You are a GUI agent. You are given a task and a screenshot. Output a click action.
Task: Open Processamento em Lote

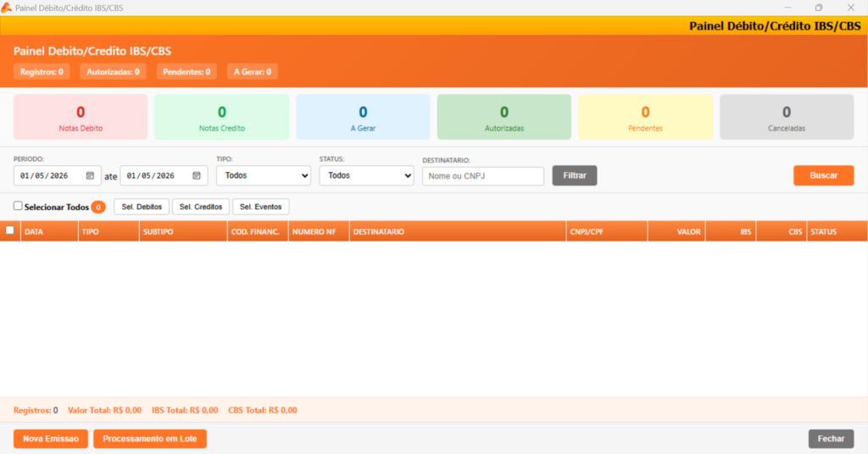[x=150, y=439]
